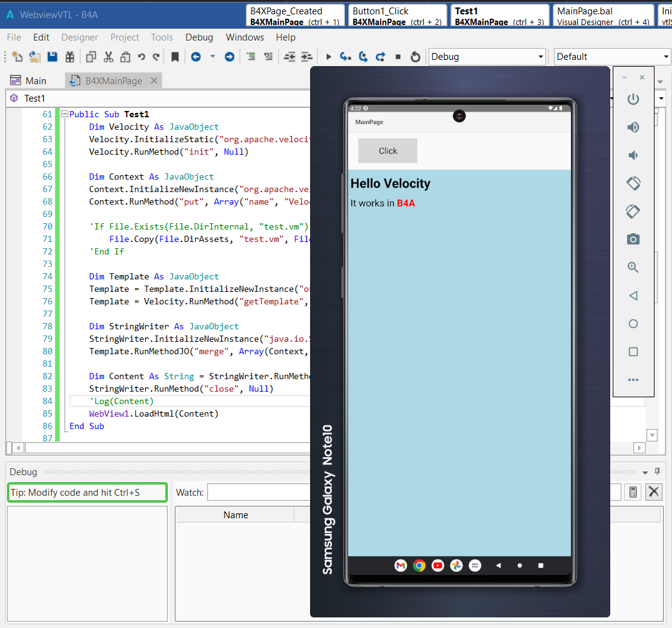Open Chrome from the emulator dock
672x628 pixels.
419,566
